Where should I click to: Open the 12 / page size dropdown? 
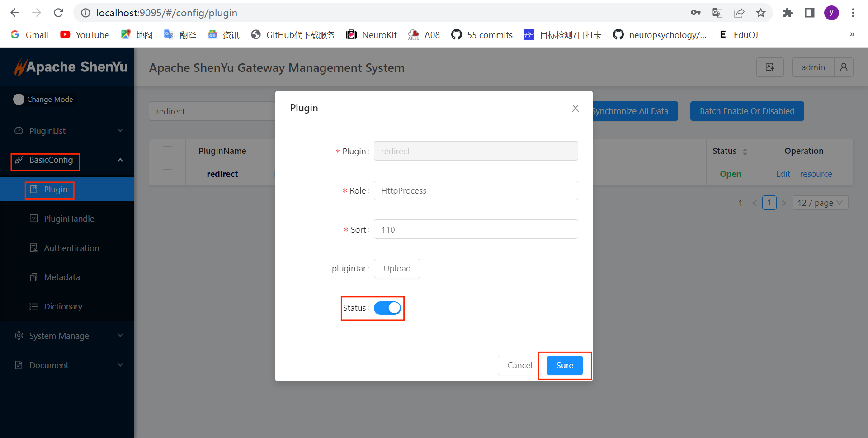pyautogui.click(x=820, y=203)
